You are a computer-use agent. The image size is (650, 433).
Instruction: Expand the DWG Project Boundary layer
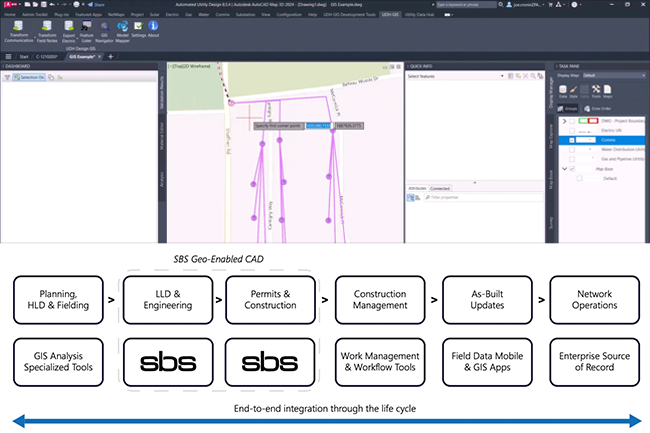563,122
